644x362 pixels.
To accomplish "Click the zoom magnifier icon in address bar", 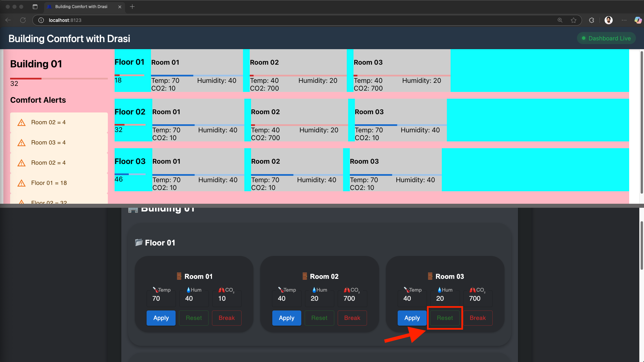I will click(560, 20).
